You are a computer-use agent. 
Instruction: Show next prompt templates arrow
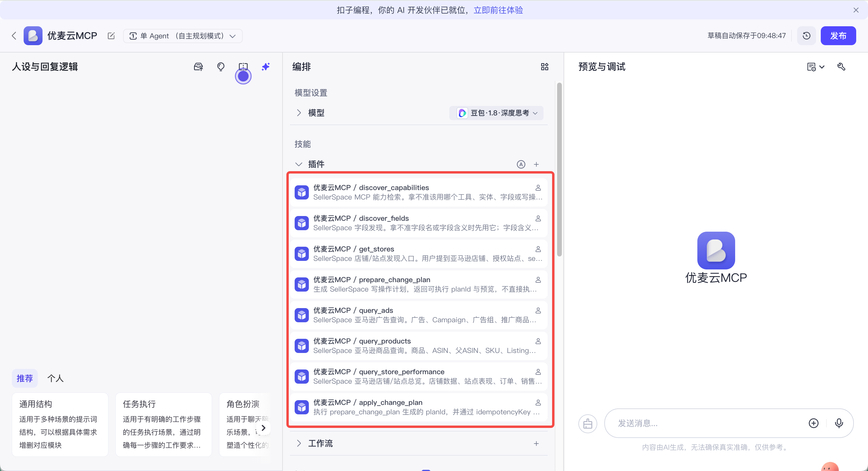[263, 428]
